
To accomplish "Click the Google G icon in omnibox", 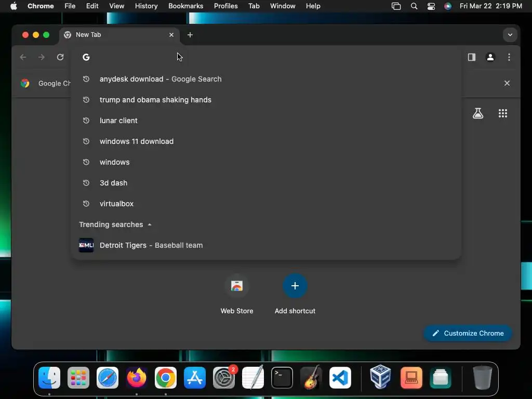I will 86,57.
